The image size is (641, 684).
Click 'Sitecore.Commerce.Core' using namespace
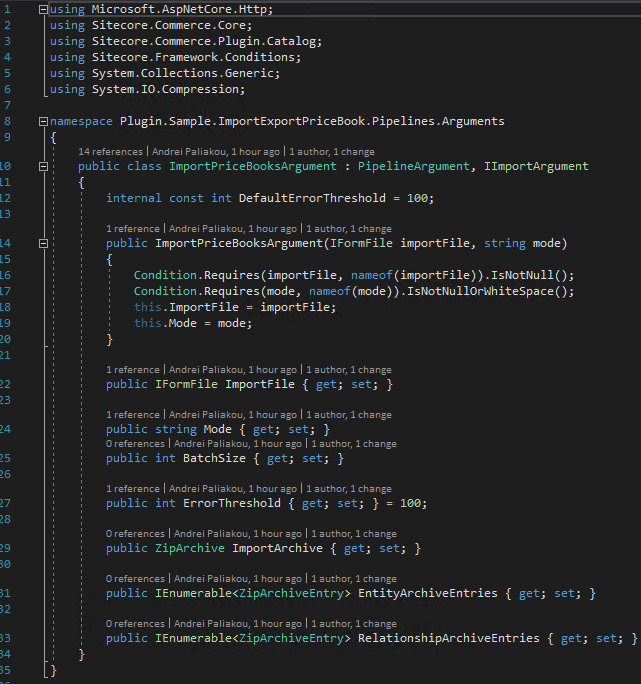169,25
